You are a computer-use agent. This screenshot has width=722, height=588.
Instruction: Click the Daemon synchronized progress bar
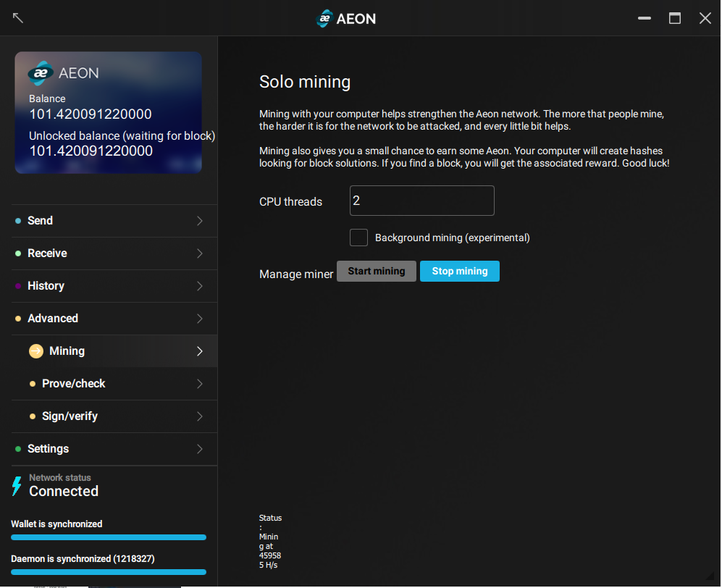pyautogui.click(x=109, y=572)
